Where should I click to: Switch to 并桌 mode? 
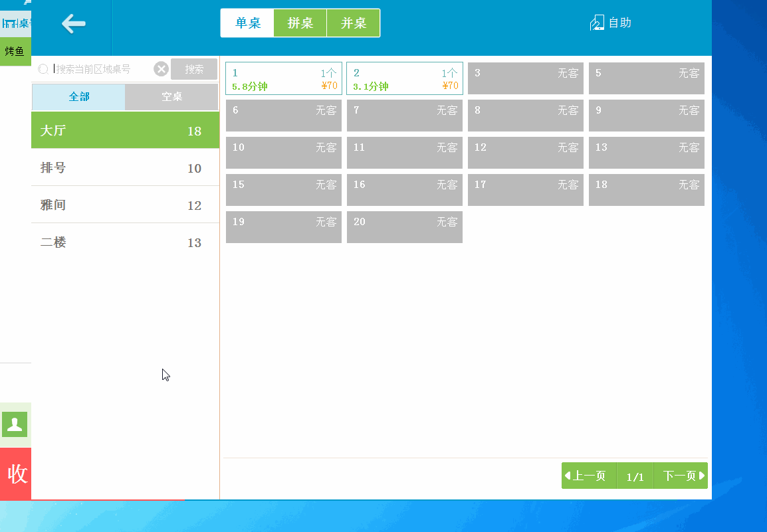tap(354, 23)
